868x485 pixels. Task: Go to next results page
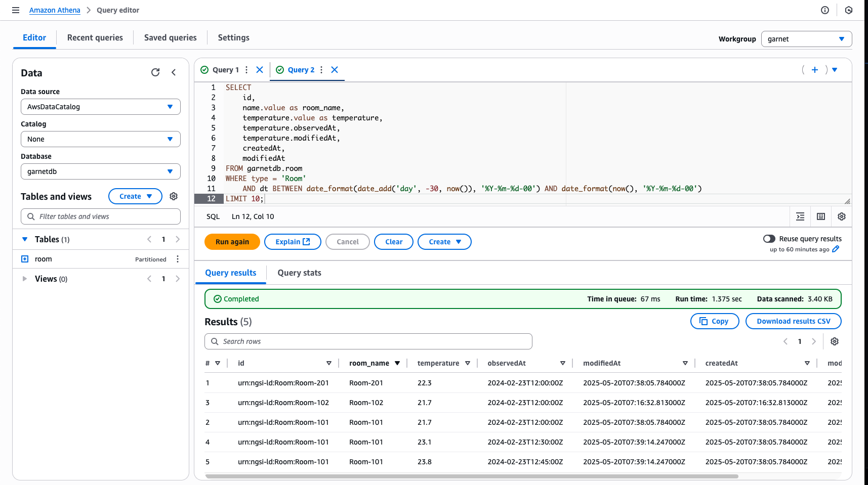(814, 341)
